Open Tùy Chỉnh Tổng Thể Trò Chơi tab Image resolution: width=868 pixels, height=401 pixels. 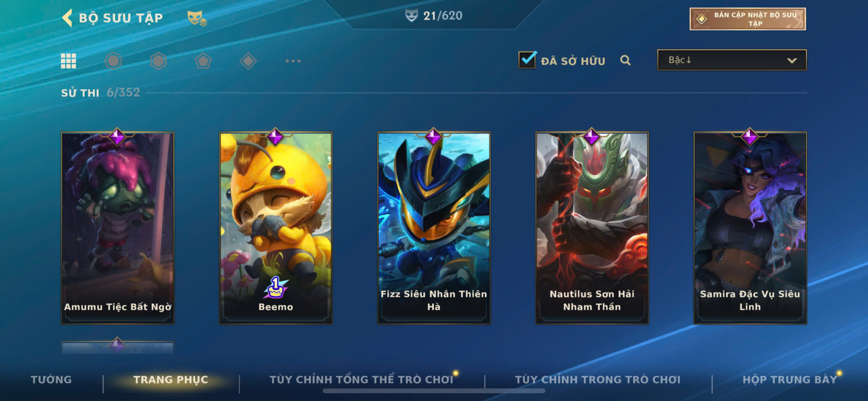[362, 379]
